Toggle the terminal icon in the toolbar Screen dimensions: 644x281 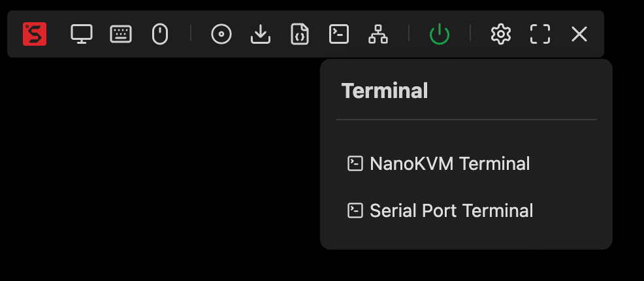pyautogui.click(x=339, y=34)
